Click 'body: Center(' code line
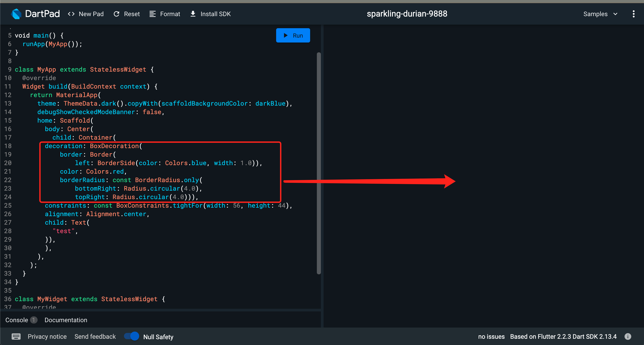Image resolution: width=644 pixels, height=345 pixels. 69,129
